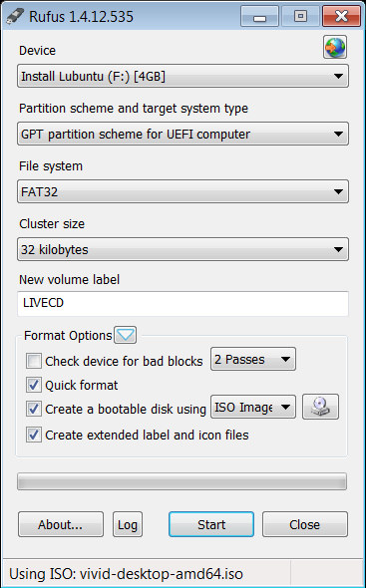Open language selection globe icon
Viewport: 366px width, 588px height.
tap(335, 47)
